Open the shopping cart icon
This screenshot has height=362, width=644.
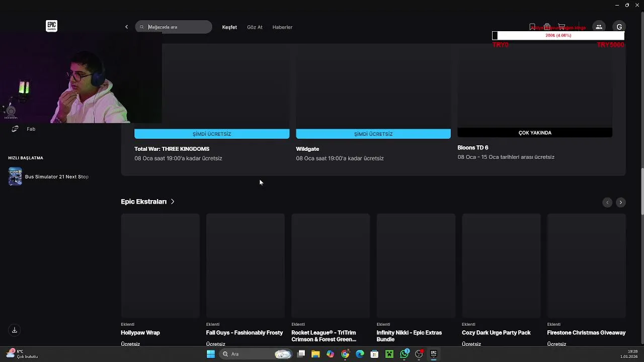561,27
